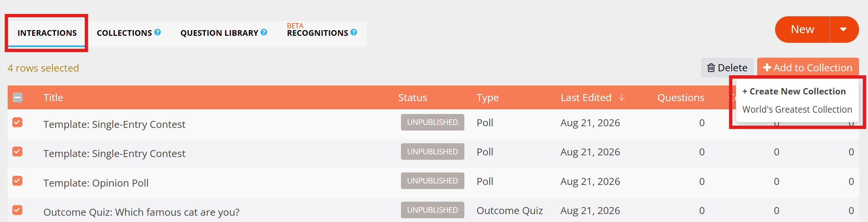Select World's Greatest Collection from dropdown

[797, 110]
